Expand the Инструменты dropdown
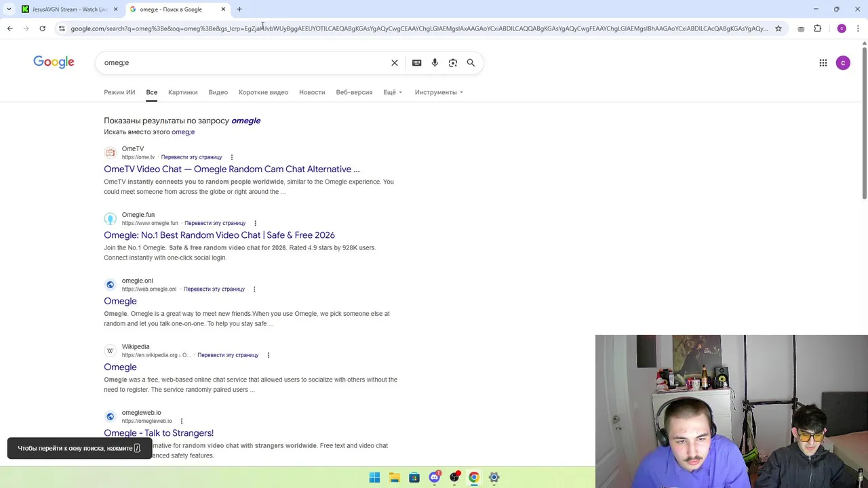Viewport: 868px width, 488px height. pos(439,92)
